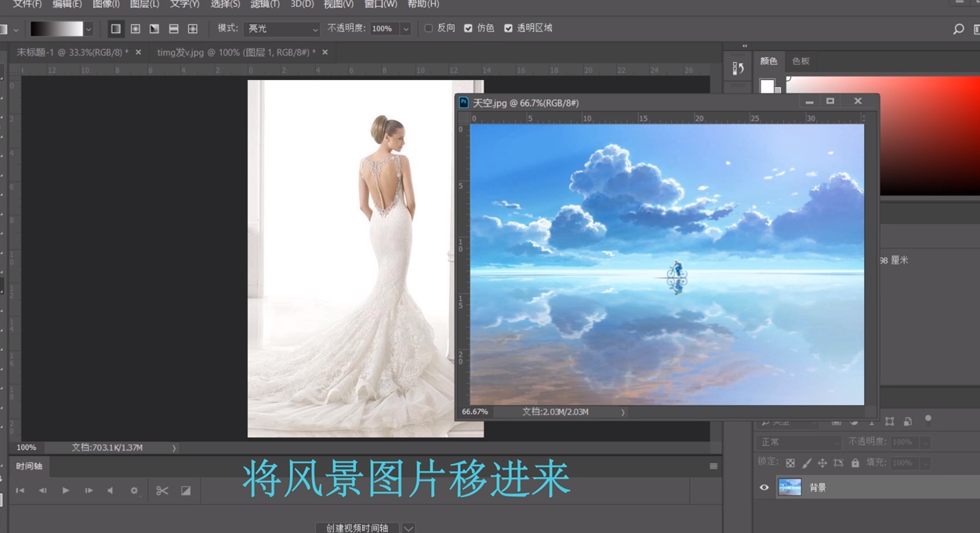Toggle the 透明区域 transparency checkbox
Viewport: 980px width, 533px height.
508,28
